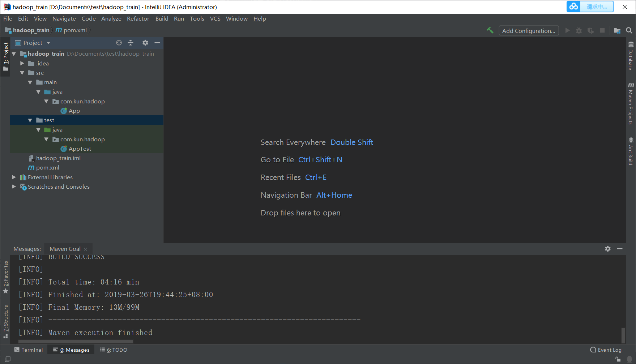
Task: Click 'Total time: 04:16 min' log line
Action: (94, 282)
